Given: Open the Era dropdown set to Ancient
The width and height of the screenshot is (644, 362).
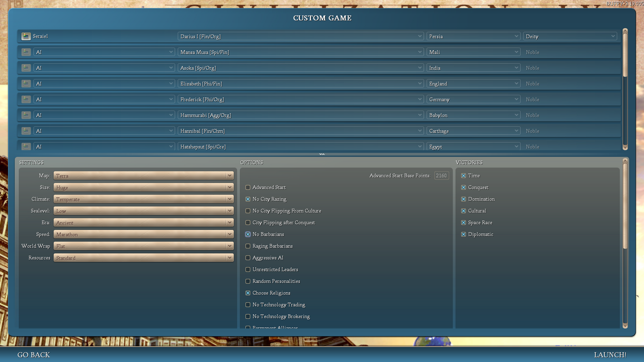Looking at the screenshot, I should [143, 223].
